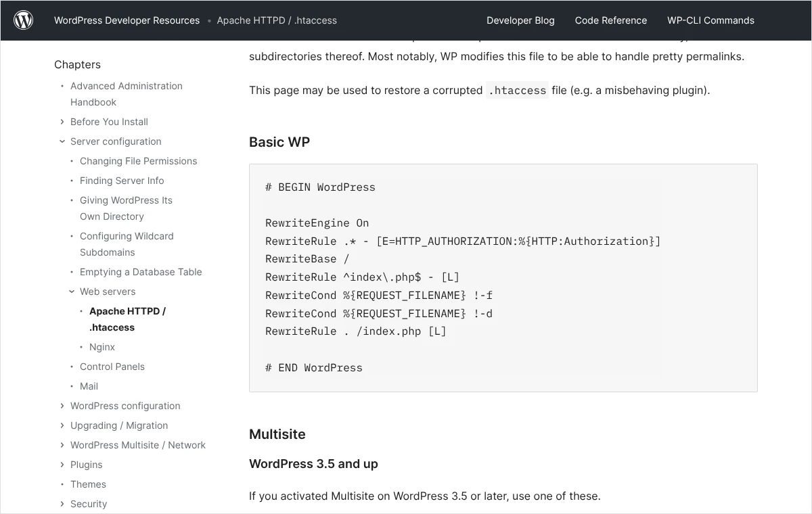Click the Multisite heading
Screen dimensions: 812x514
(277, 434)
